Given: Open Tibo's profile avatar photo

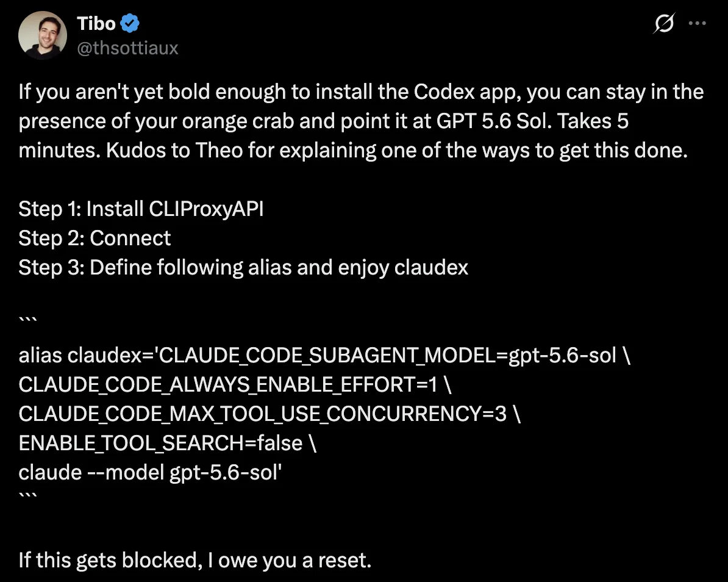Looking at the screenshot, I should tap(43, 35).
